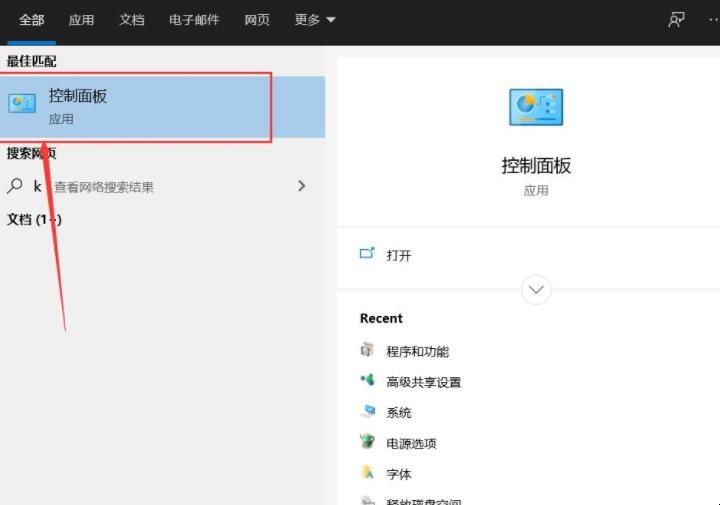
Task: Click the 文档 section header
Action: (x=34, y=219)
